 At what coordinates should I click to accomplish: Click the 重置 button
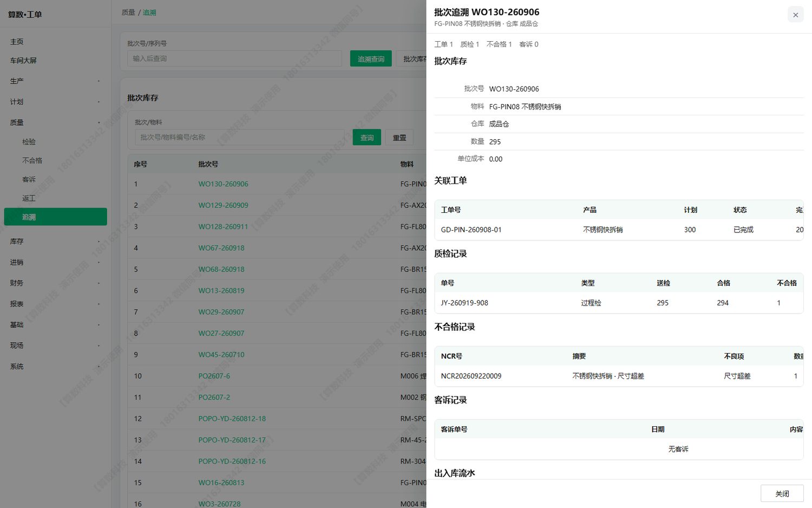[400, 138]
